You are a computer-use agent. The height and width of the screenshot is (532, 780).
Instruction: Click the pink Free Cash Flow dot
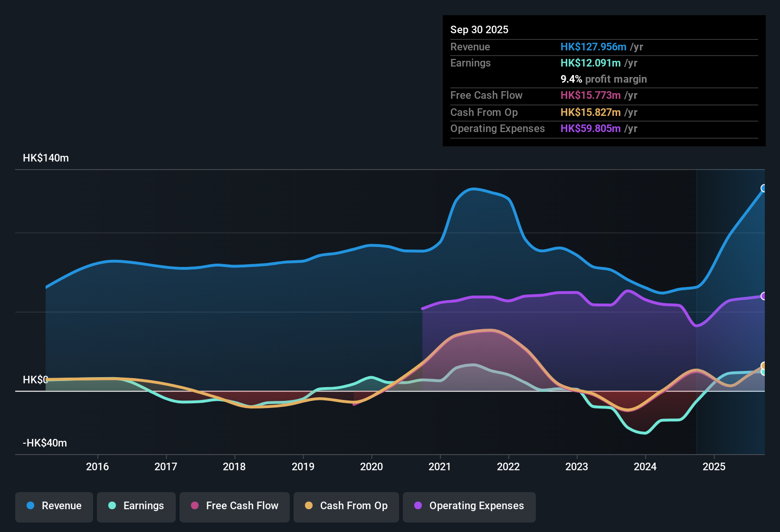(195, 505)
